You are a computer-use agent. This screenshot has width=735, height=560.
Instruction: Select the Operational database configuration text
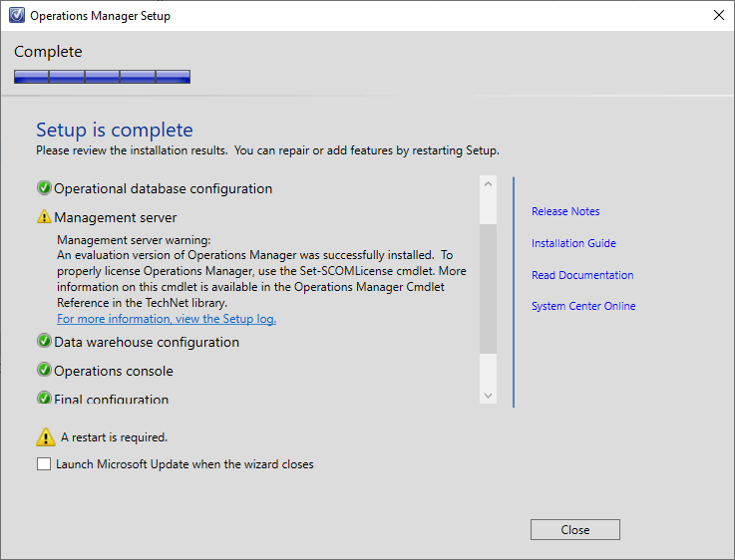click(x=164, y=188)
